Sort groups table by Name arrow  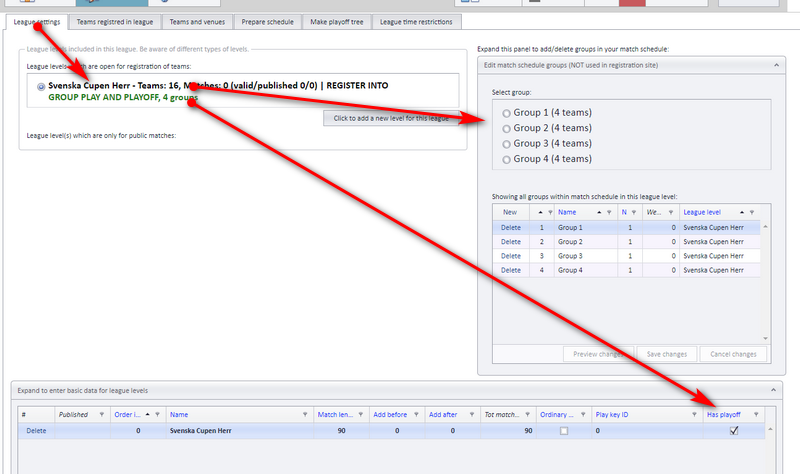pyautogui.click(x=599, y=212)
